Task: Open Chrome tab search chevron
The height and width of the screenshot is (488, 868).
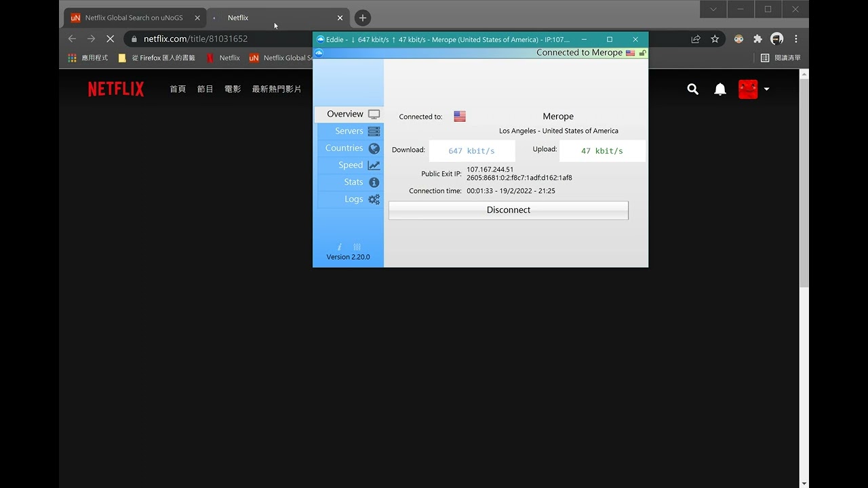Action: click(713, 9)
